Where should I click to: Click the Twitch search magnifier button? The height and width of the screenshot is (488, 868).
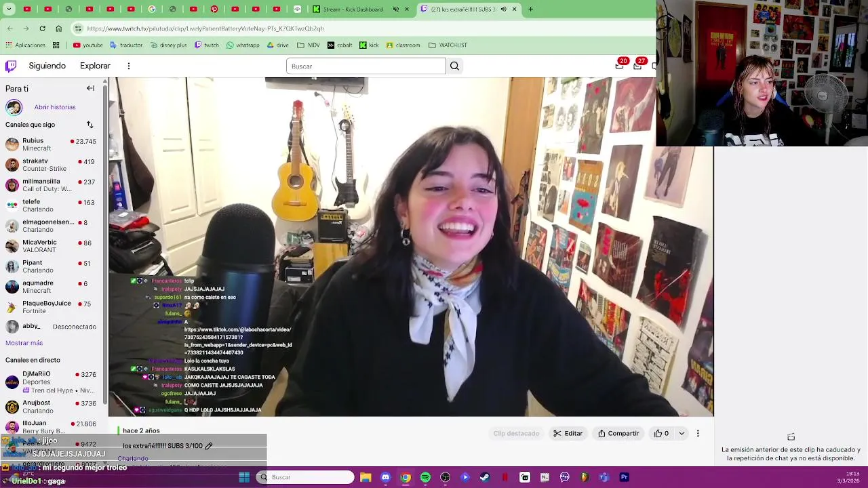tap(454, 66)
